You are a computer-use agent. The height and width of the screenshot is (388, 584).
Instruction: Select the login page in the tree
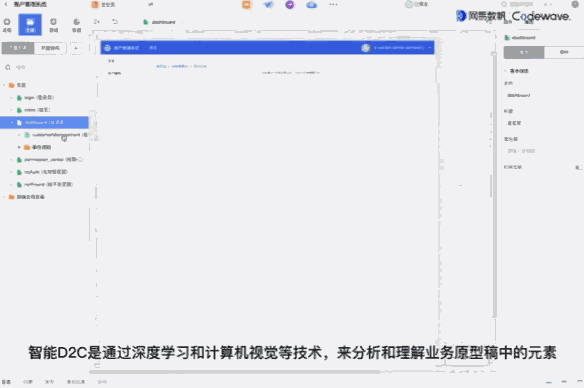pyautogui.click(x=36, y=98)
